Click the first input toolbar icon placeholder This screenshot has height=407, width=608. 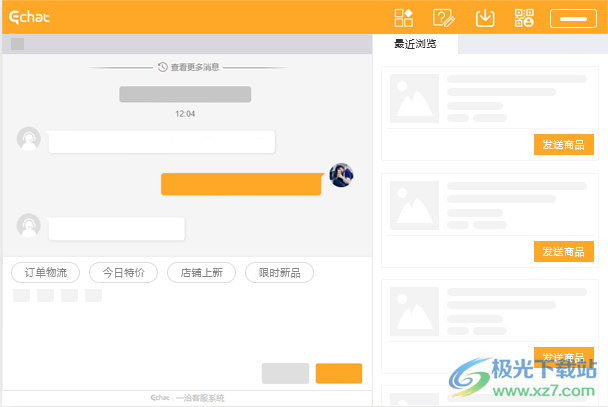click(21, 295)
